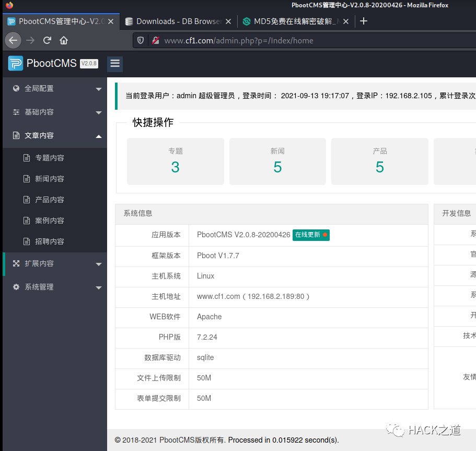Screen dimensions: 476x451
Task: Click the expand icon beside 扩展内容
Action: pos(16,263)
